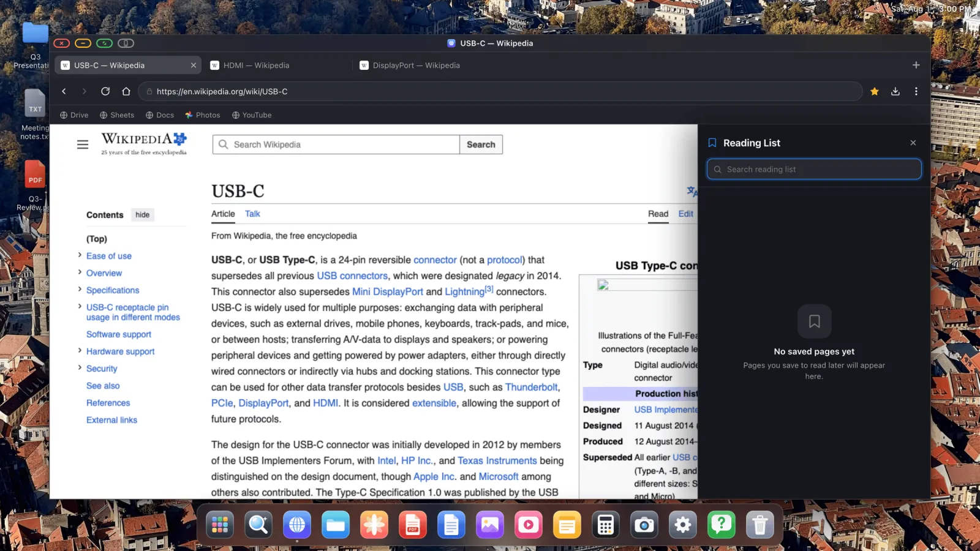This screenshot has width=980, height=551.
Task: Expand the Security contents section
Action: click(x=80, y=368)
